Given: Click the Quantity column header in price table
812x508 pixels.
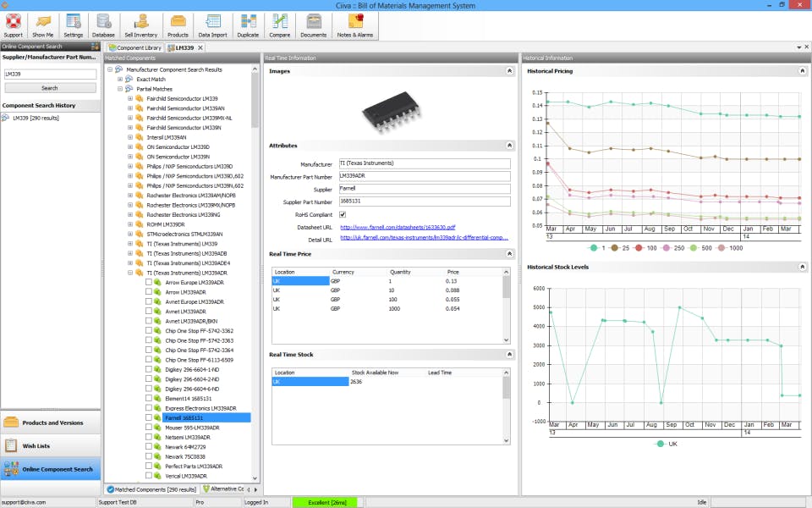Looking at the screenshot, I should tap(400, 272).
